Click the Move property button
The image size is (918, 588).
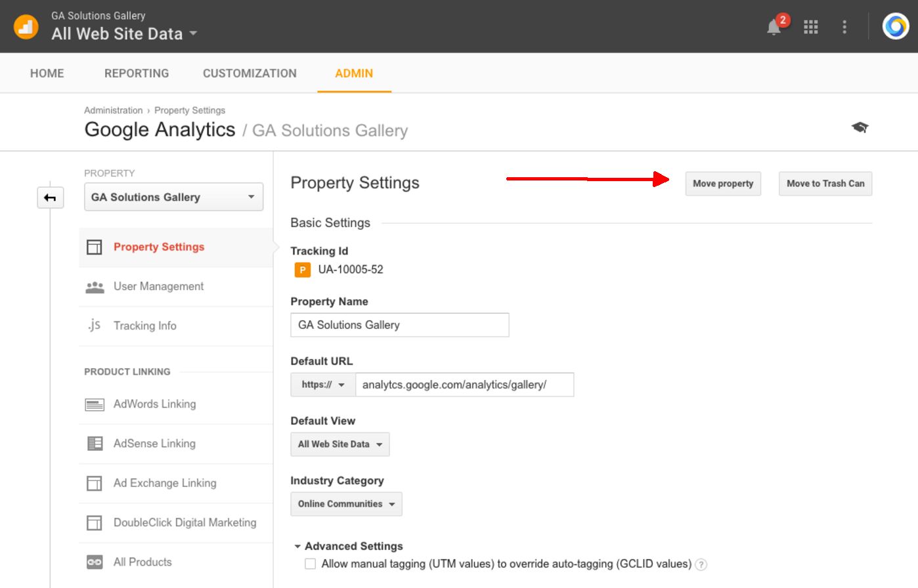722,184
